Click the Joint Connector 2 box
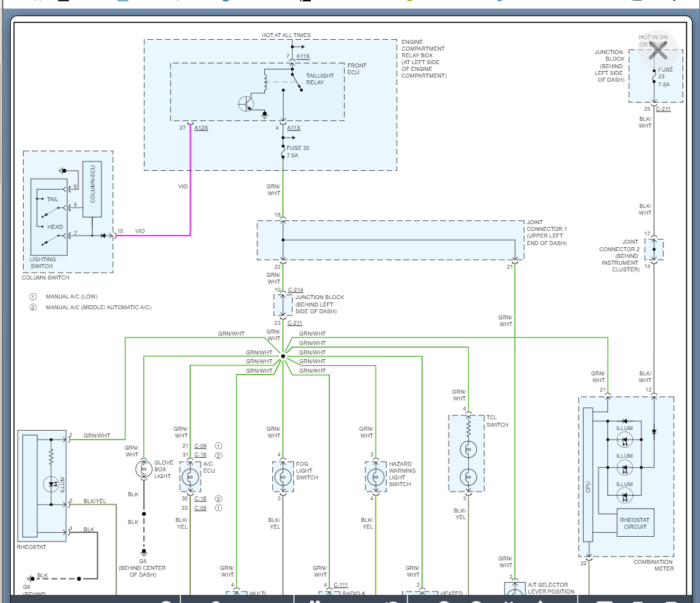Viewport: 700px width, 603px height. (653, 249)
